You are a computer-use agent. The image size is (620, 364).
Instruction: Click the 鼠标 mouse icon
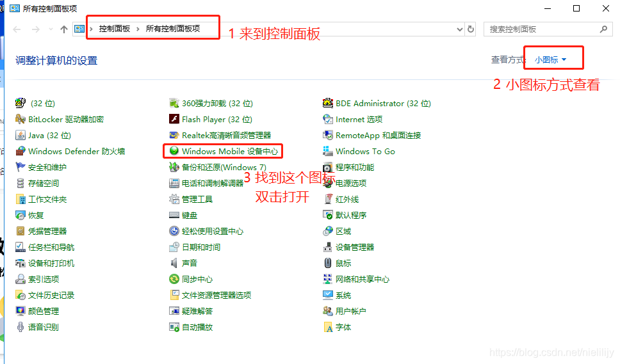328,263
